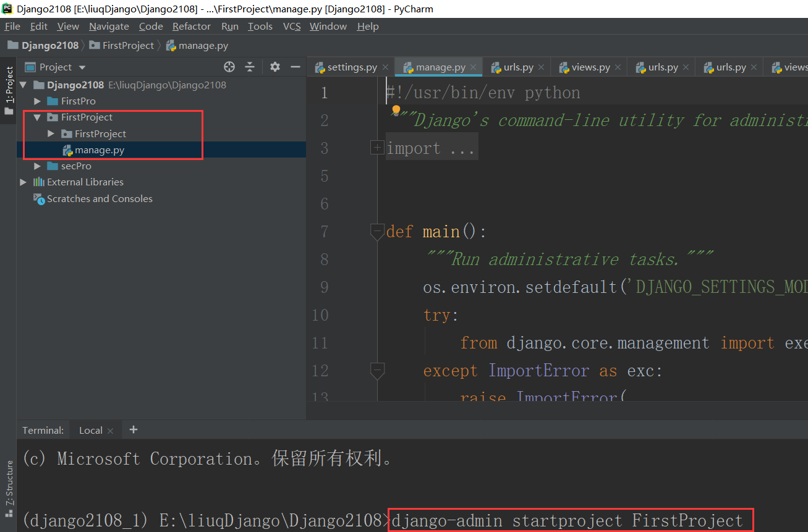
Task: Toggle the 1: Project tool window
Action: tap(9, 91)
